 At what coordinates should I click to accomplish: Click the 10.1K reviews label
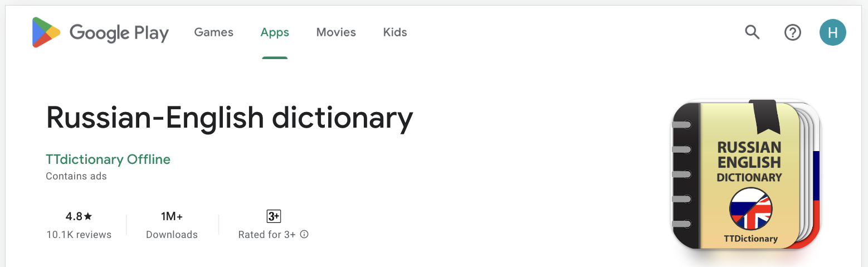pos(79,235)
